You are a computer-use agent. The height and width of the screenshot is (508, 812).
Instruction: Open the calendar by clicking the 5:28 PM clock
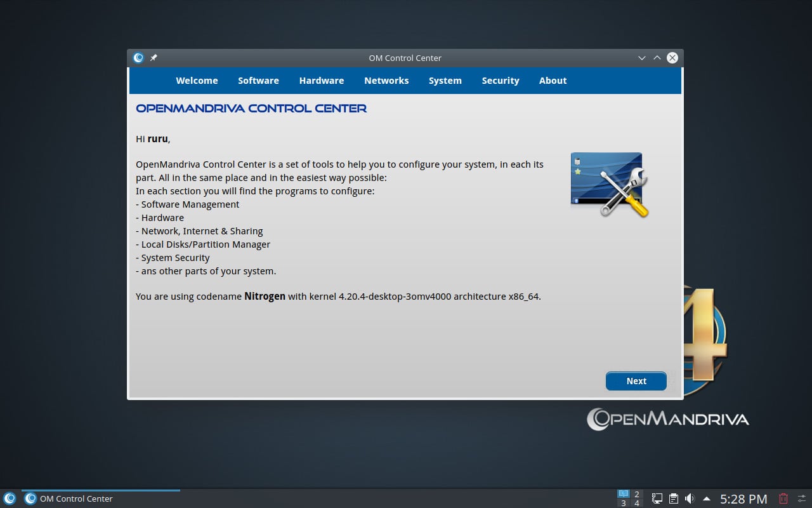pos(743,499)
